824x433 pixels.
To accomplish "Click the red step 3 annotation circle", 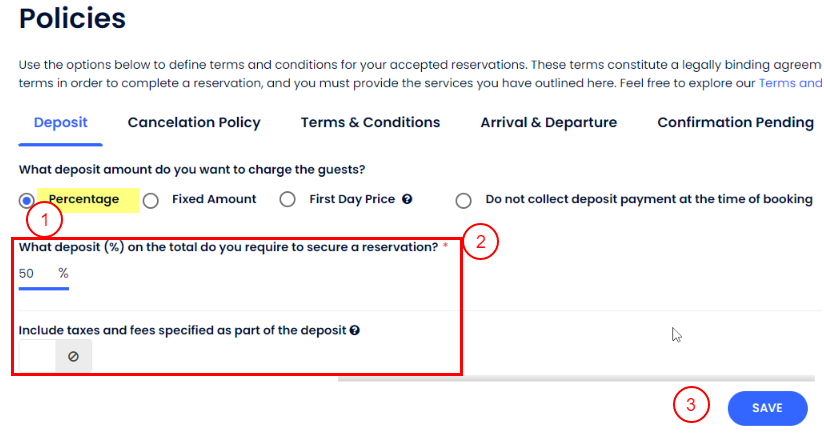I will point(691,406).
